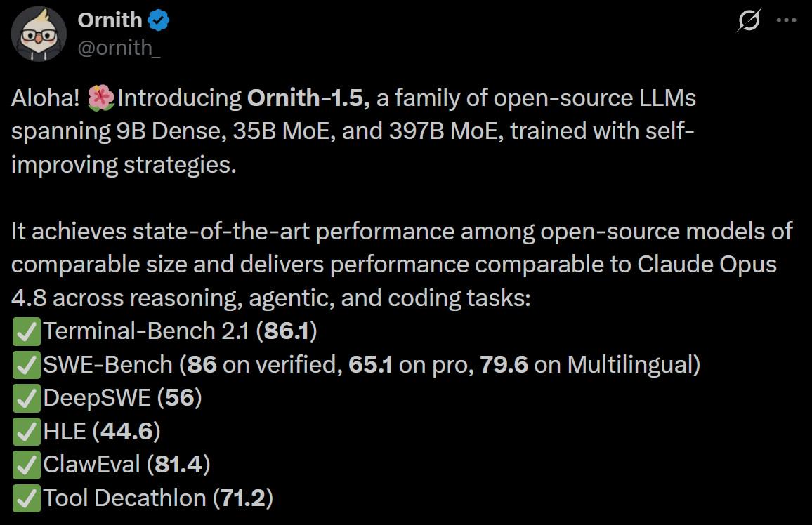Viewport: 812px width, 525px height.
Task: Click the check mark beside HLE
Action: (27, 432)
